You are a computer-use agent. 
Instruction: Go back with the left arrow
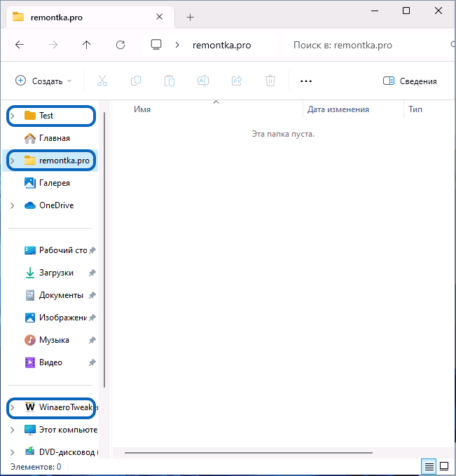coord(20,45)
